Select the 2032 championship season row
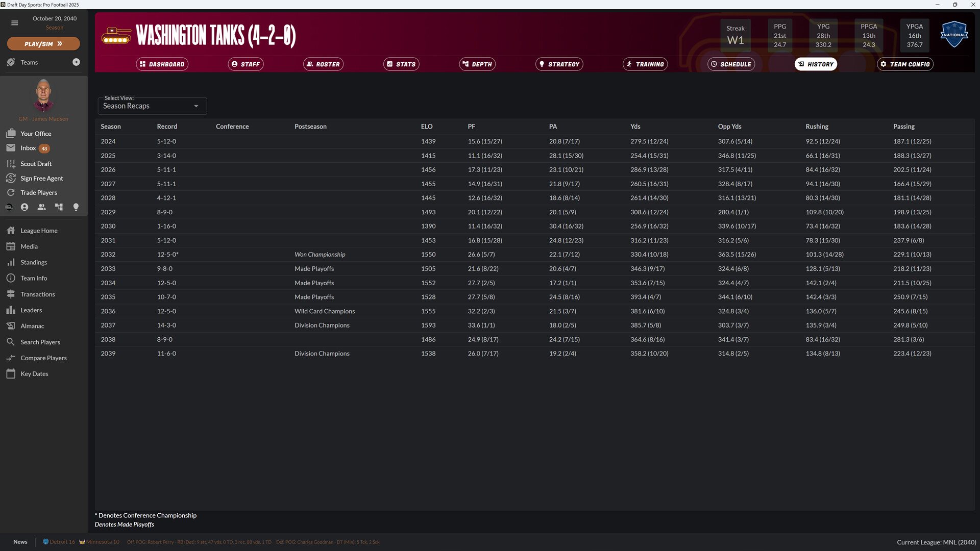 pyautogui.click(x=319, y=254)
